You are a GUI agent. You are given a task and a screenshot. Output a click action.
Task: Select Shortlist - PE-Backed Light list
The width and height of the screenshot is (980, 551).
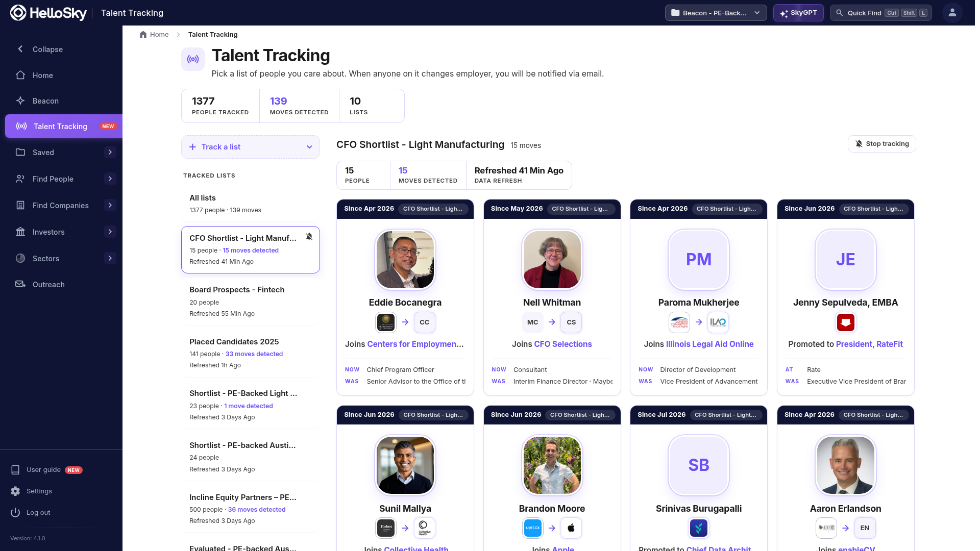(x=251, y=405)
